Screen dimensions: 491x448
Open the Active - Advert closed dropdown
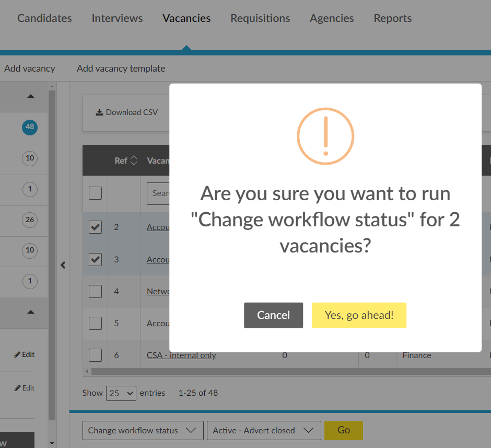tap(264, 430)
